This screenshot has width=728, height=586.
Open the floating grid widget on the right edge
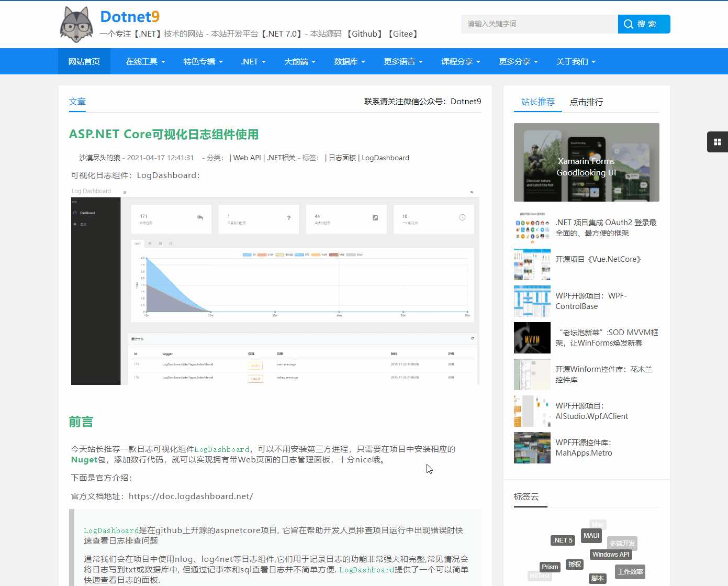(718, 142)
